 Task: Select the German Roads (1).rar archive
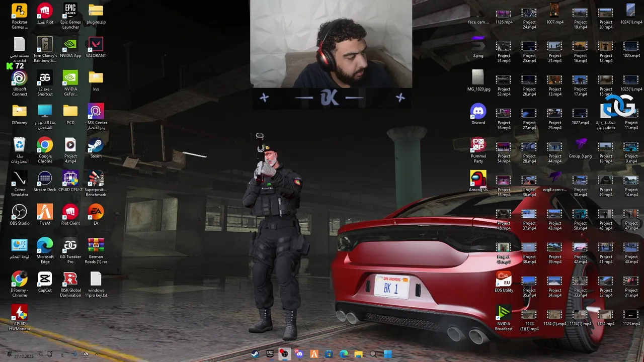[x=96, y=250]
